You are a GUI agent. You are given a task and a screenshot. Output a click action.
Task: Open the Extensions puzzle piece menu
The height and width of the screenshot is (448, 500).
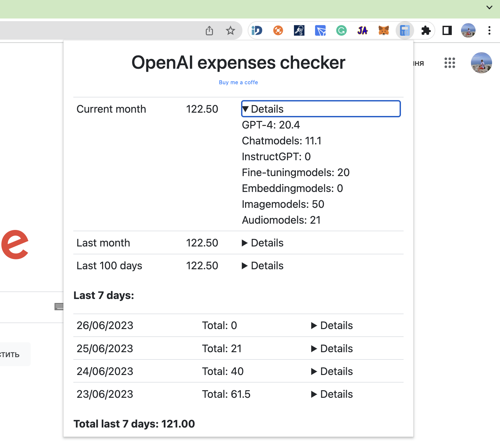point(426,31)
